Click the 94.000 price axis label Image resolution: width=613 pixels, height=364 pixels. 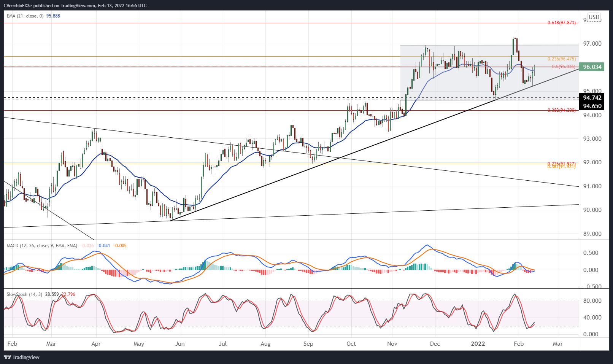pyautogui.click(x=592, y=115)
